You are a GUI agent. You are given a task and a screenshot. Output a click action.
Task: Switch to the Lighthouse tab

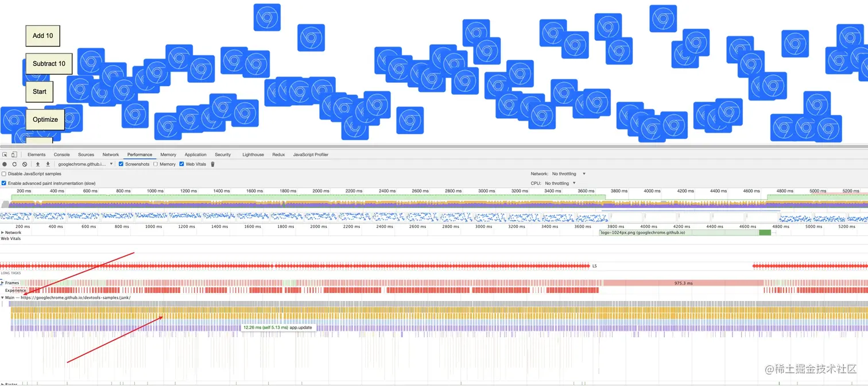coord(253,155)
